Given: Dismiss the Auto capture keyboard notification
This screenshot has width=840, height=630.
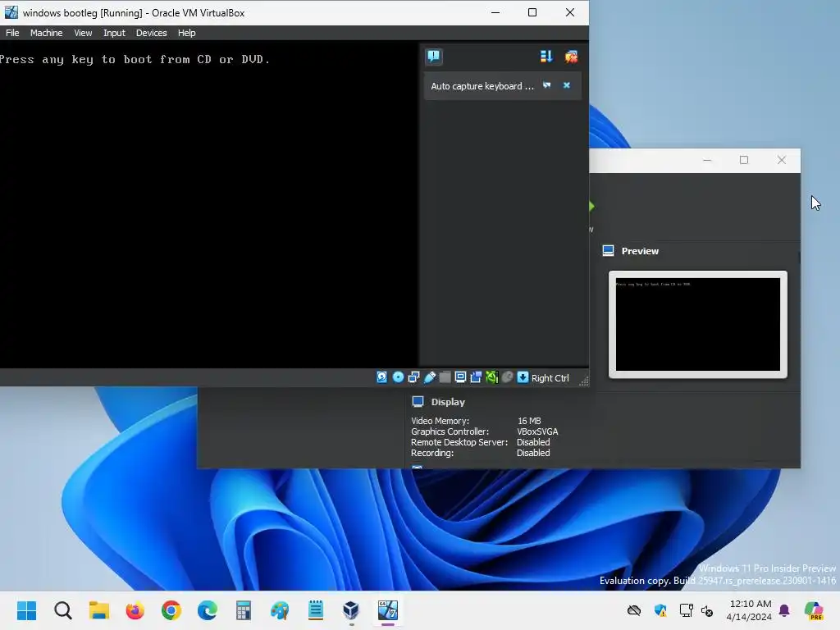Looking at the screenshot, I should (566, 85).
